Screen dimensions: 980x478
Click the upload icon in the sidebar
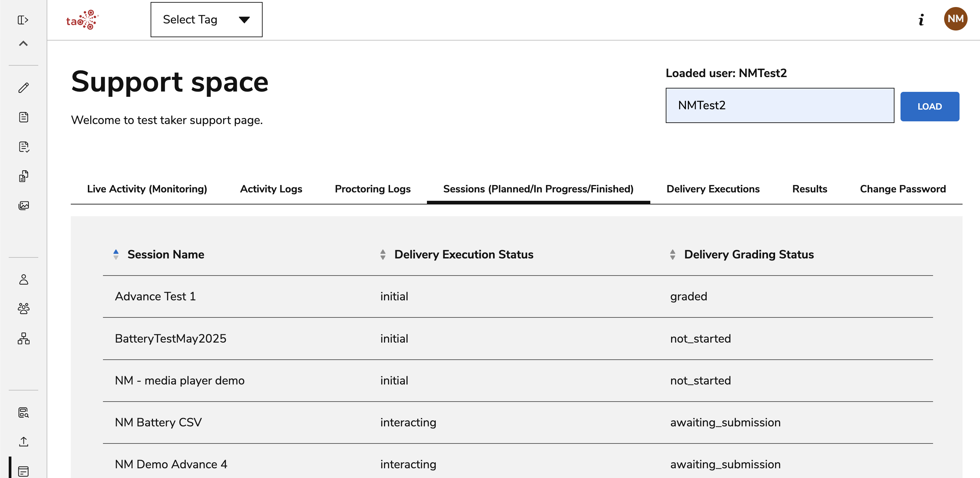[x=23, y=441]
